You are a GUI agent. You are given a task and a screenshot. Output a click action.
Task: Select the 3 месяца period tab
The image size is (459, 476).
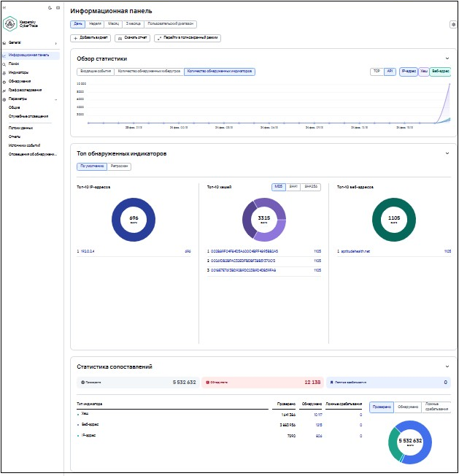(134, 24)
